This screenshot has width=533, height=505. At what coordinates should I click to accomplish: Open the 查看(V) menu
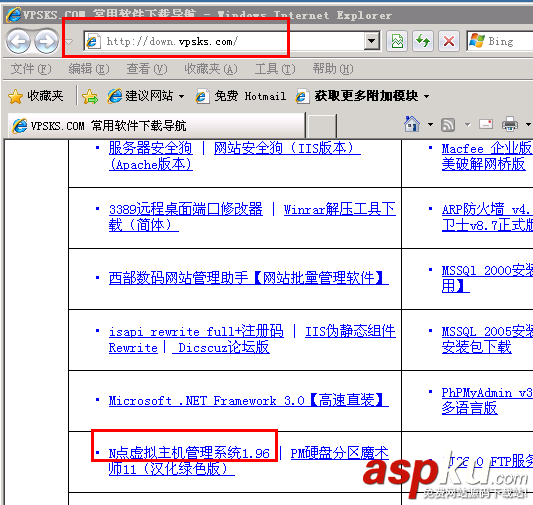tap(147, 69)
